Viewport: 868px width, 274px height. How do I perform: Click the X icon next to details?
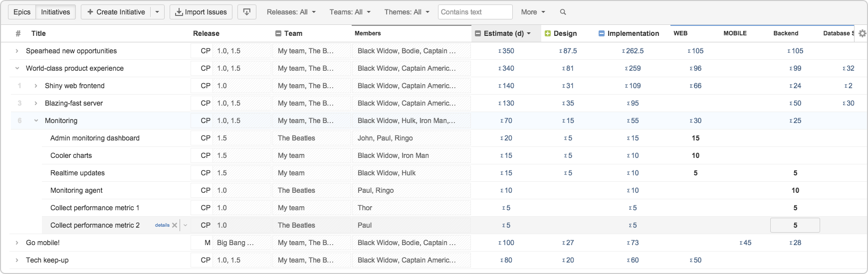pos(175,225)
